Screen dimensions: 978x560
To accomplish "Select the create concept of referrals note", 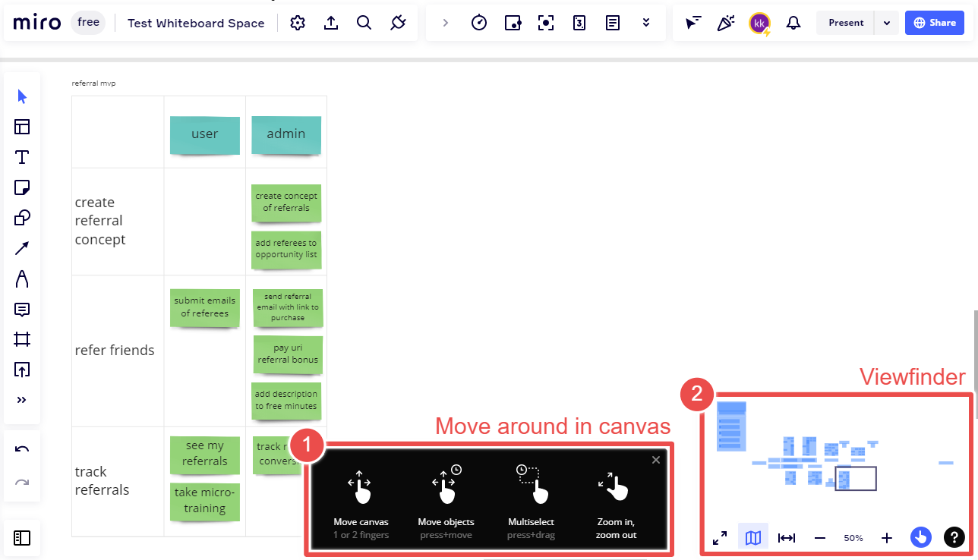I will click(286, 202).
